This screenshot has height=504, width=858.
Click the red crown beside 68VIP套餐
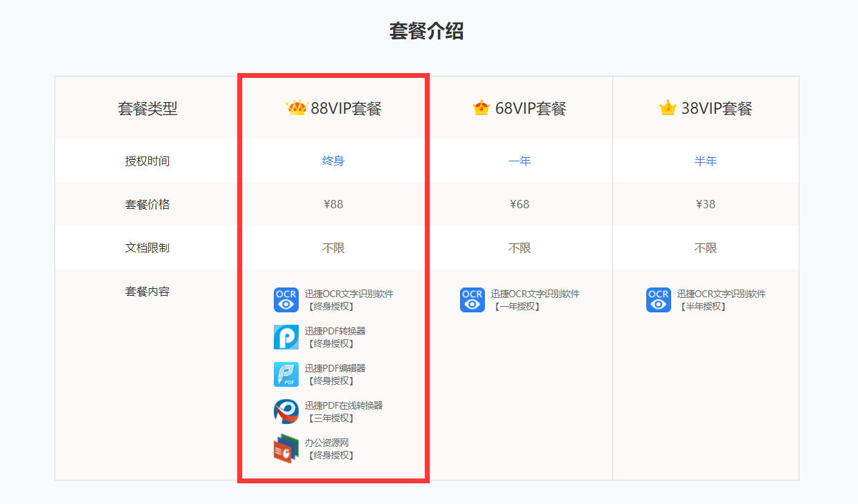[x=483, y=108]
